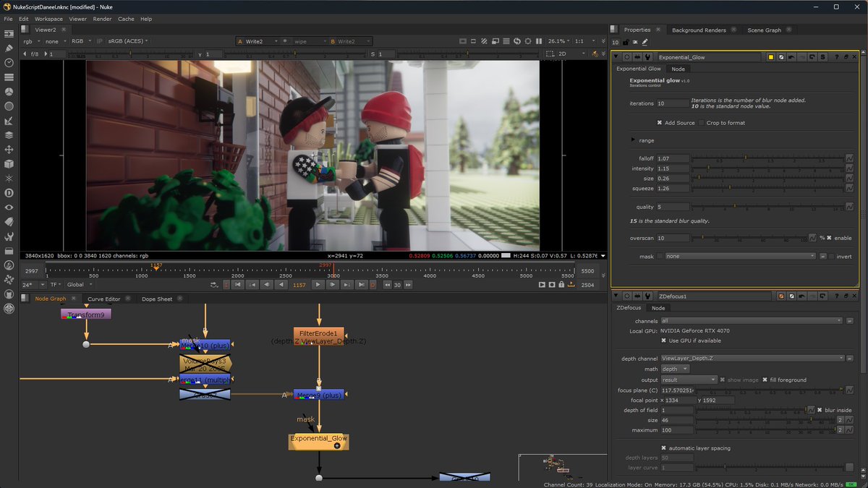868x488 pixels.
Task: Open the ZDefocus depth channel dropdown
Action: [752, 358]
